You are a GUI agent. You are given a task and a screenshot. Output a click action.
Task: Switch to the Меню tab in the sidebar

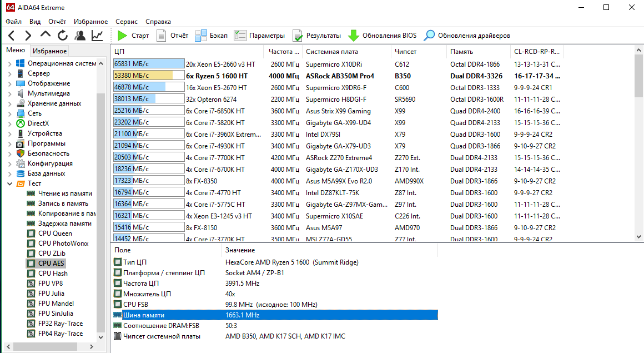16,50
